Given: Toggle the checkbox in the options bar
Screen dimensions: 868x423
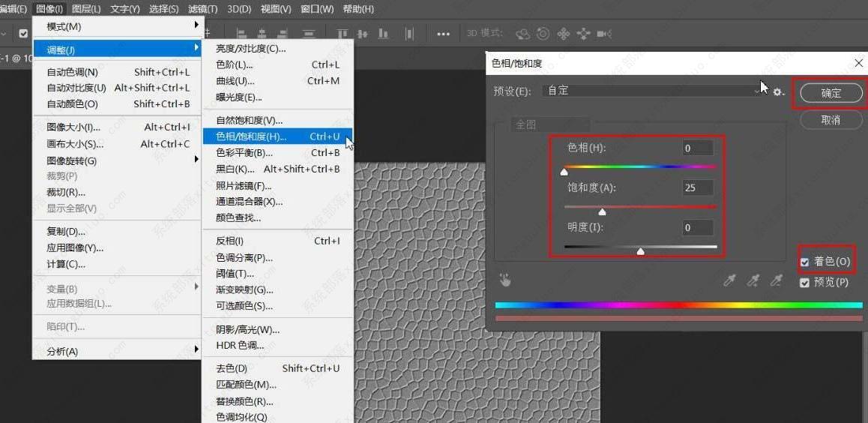Looking at the screenshot, I should pyautogui.click(x=23, y=34).
